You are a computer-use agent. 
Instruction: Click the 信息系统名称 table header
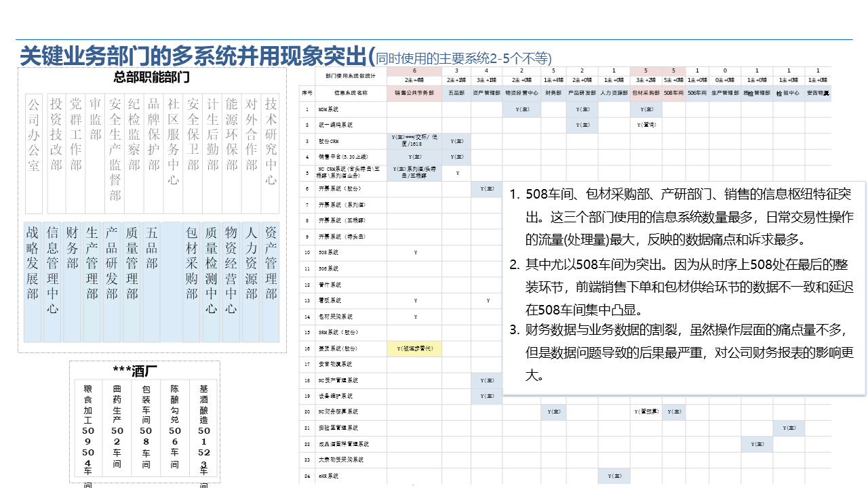point(351,93)
